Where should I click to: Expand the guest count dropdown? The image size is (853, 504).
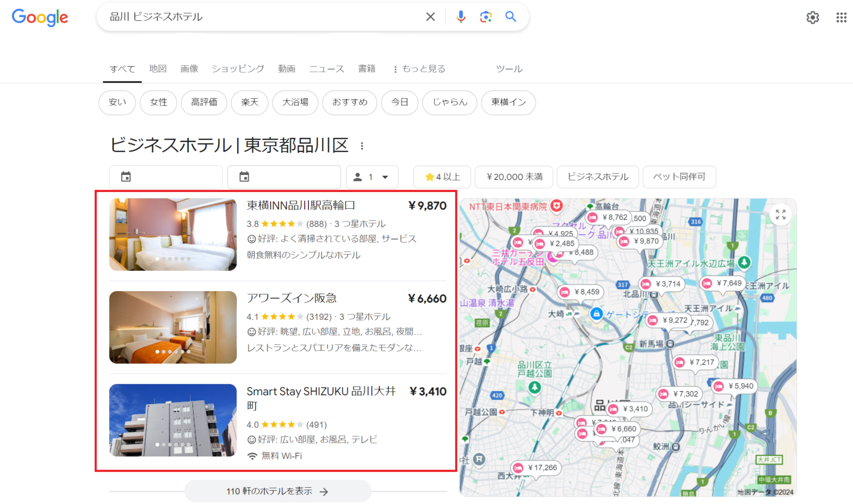pyautogui.click(x=372, y=177)
